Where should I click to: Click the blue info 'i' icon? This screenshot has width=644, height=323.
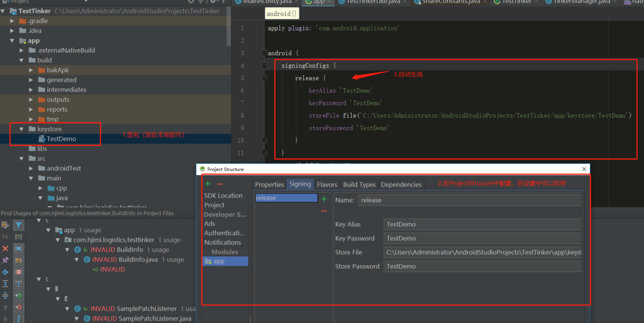click(x=18, y=318)
